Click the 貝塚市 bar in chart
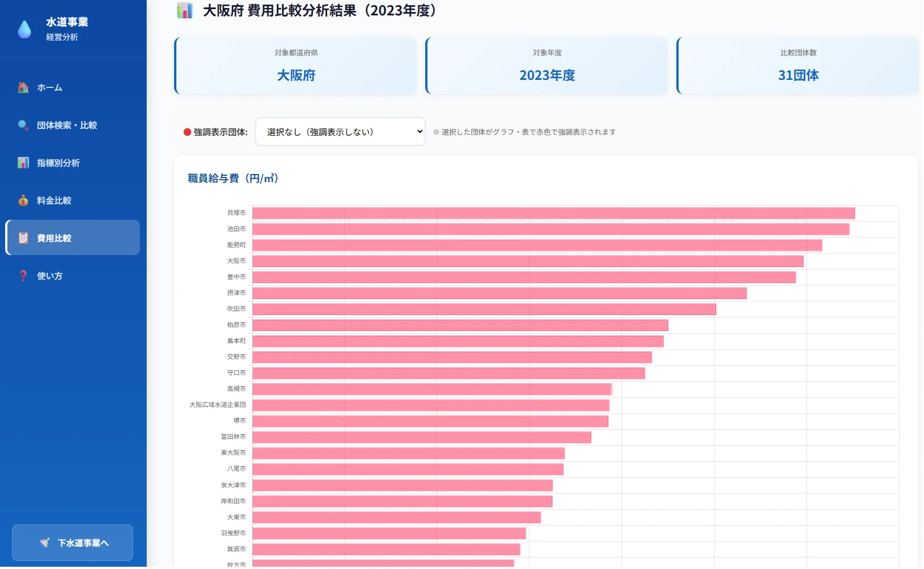The width and height of the screenshot is (924, 569). coord(554,213)
